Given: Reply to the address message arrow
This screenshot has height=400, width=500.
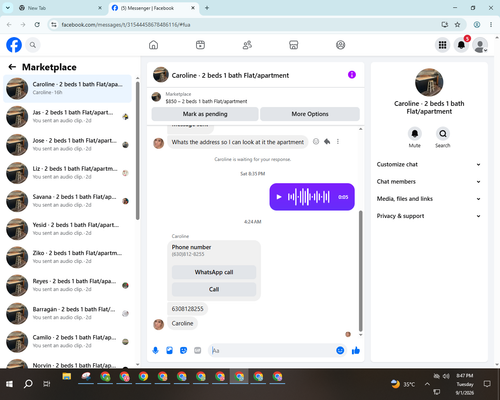Looking at the screenshot, I should click(327, 142).
